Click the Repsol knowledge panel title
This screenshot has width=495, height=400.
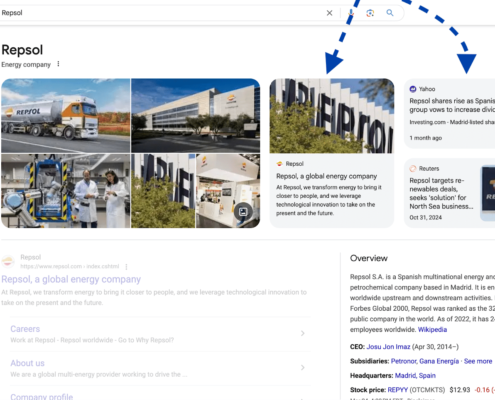click(x=22, y=50)
